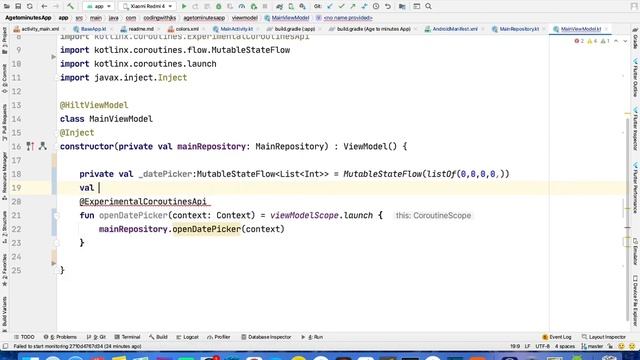Viewport: 640px width, 360px height.
Task: Open the master Git branch menu
Action: pos(592,346)
